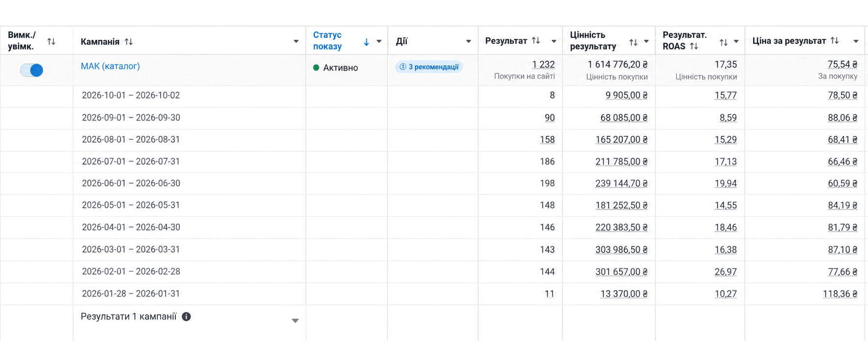
Task: Toggle the МАК (каталог) campaign off
Action: pos(31,70)
